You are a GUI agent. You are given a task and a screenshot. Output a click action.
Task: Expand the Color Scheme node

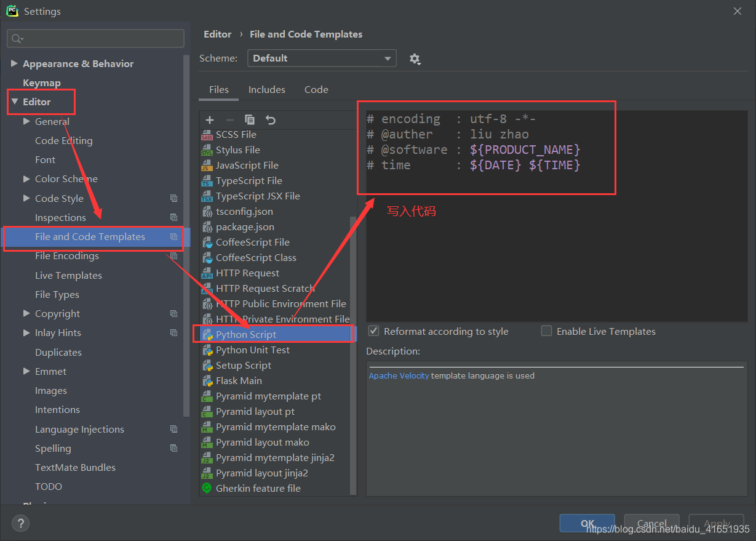[x=26, y=178]
